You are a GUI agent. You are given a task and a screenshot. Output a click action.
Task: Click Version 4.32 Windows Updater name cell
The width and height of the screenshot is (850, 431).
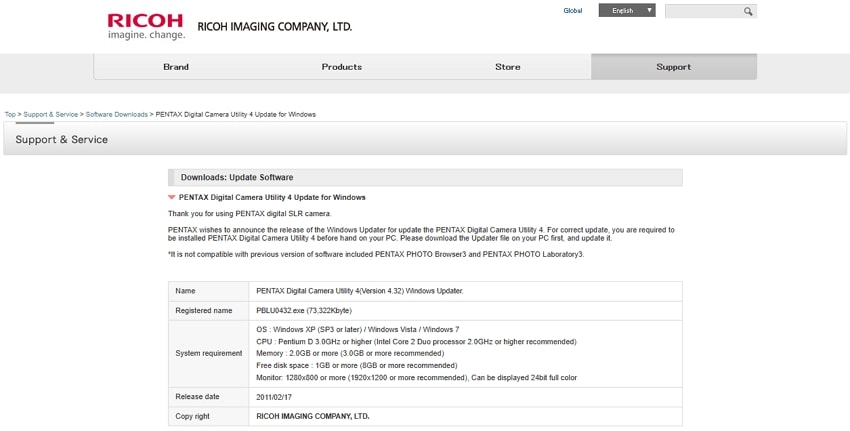click(x=360, y=291)
